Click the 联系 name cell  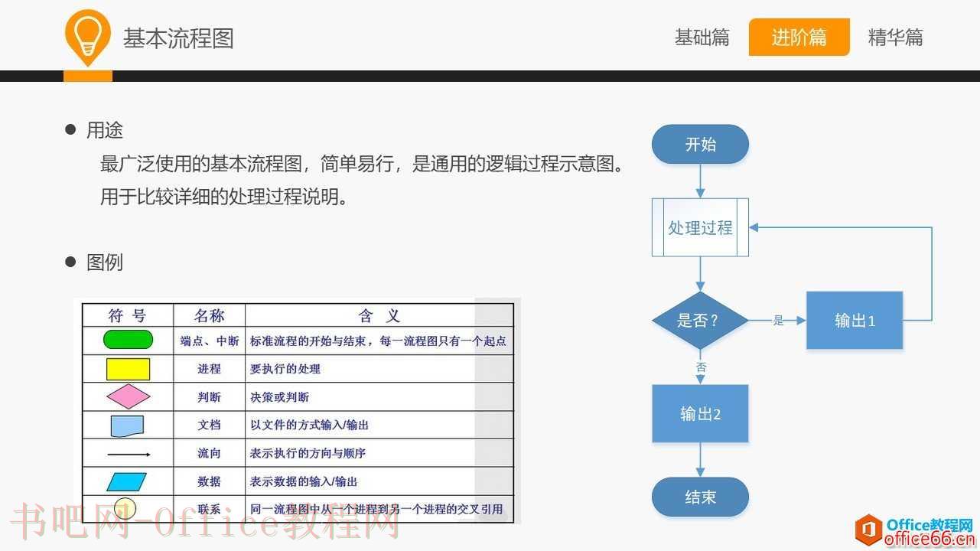(x=209, y=508)
